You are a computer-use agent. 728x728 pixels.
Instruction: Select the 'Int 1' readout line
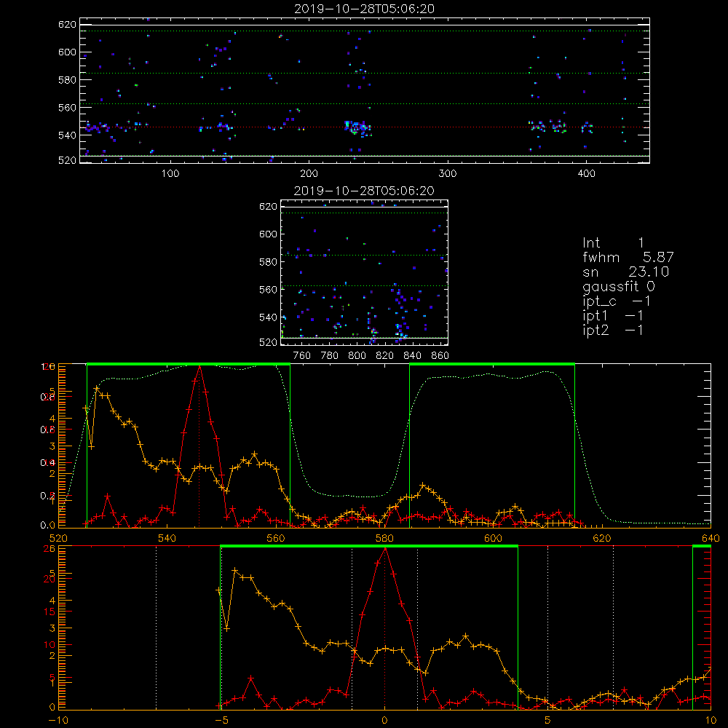click(x=613, y=243)
